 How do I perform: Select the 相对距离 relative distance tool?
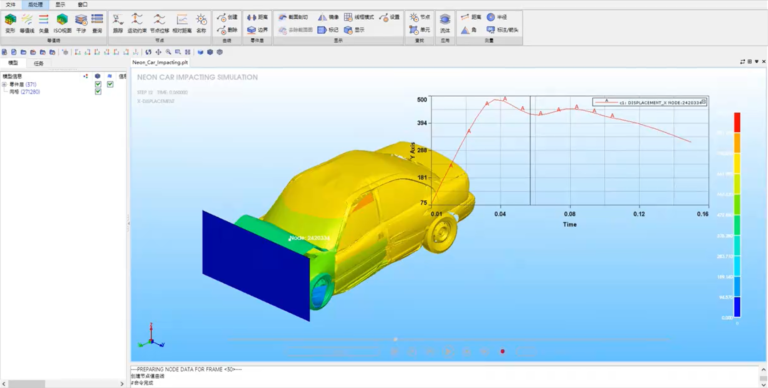[182, 23]
